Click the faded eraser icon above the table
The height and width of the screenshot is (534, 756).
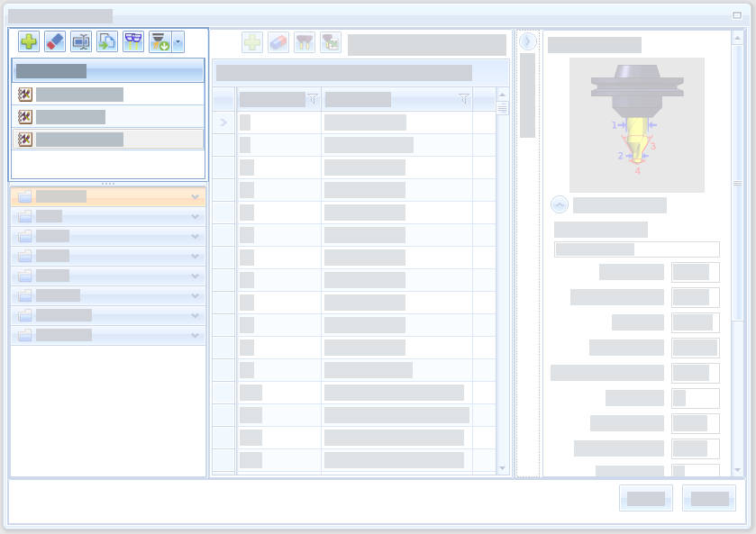pos(278,42)
